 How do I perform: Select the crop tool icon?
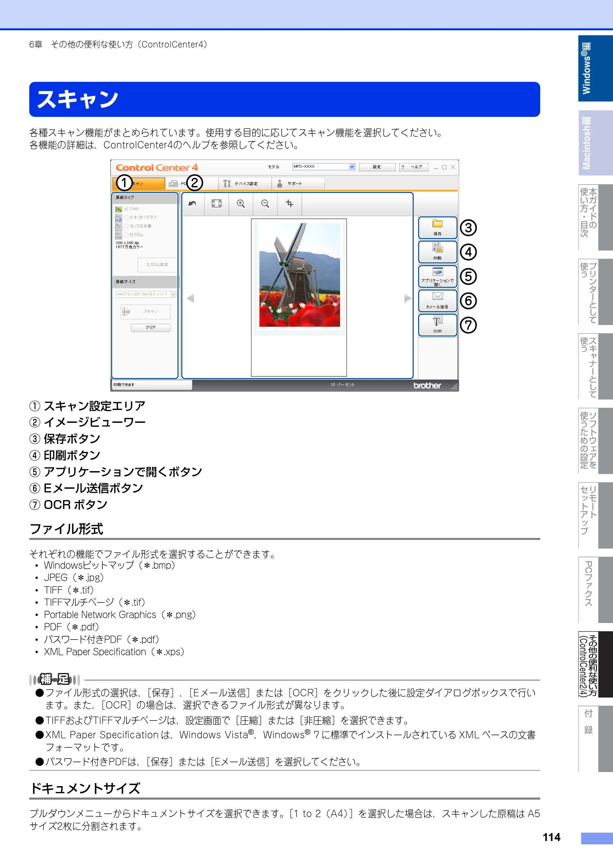(290, 204)
